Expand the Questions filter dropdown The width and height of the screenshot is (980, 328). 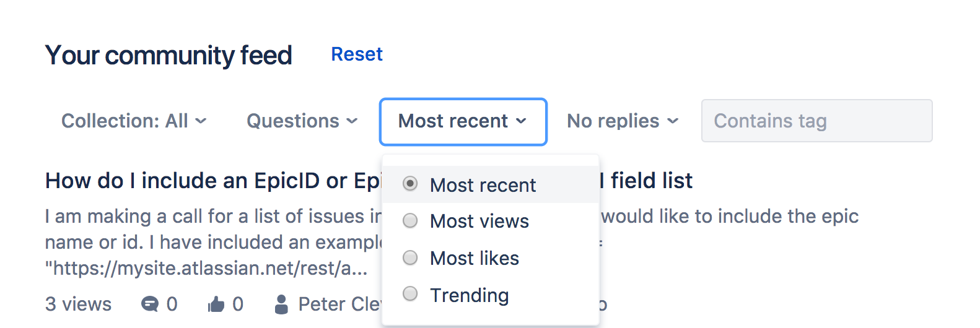click(x=302, y=121)
